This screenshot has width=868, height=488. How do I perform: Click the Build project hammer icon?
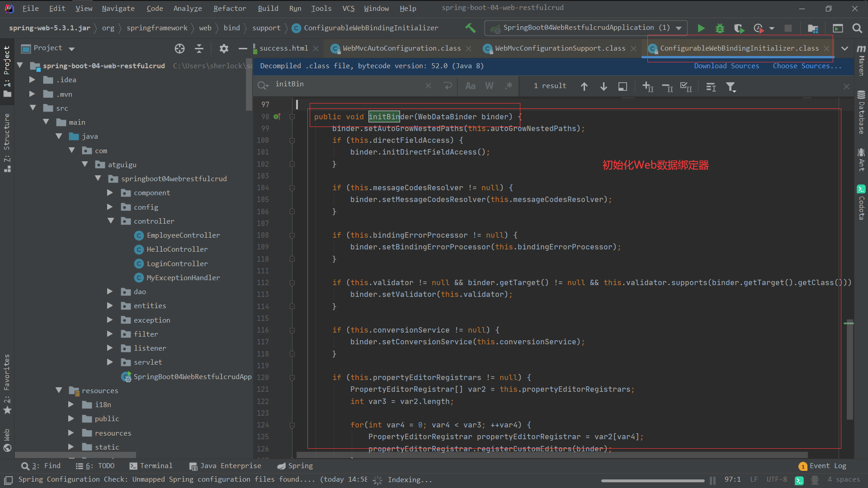[x=470, y=28]
